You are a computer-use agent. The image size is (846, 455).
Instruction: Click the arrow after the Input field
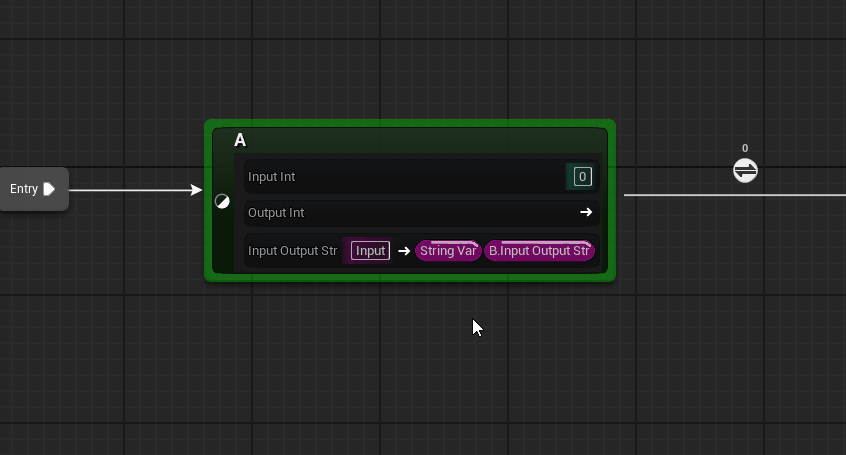[x=404, y=251]
